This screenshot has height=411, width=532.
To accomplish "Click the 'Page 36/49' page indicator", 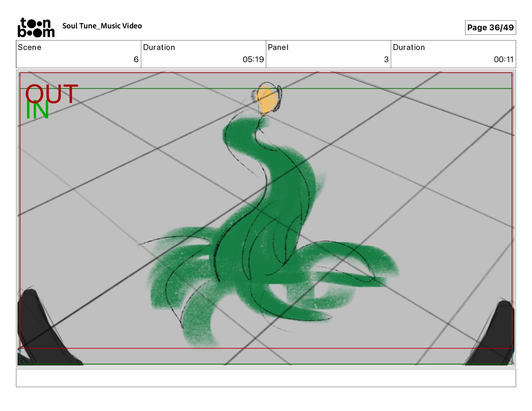I will 490,27.
